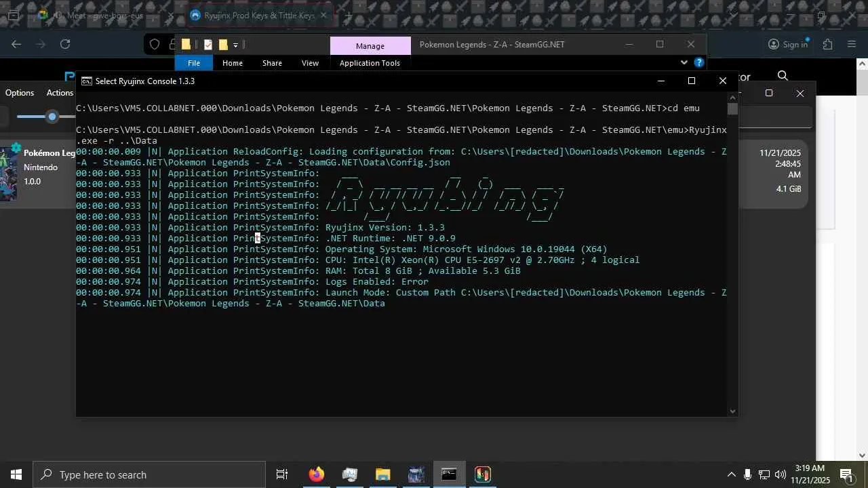Open Task View on the taskbar
The width and height of the screenshot is (868, 488).
point(282,474)
